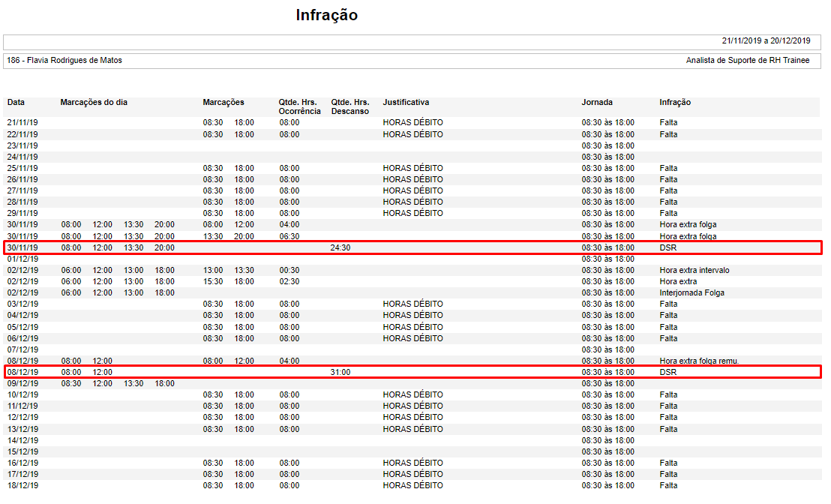
Task: Click the 00:30 occurrence hours value
Action: coord(289,270)
